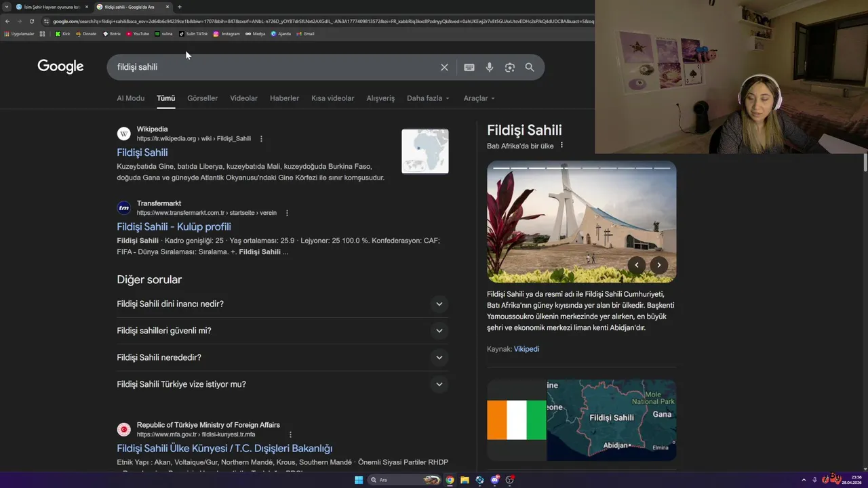The height and width of the screenshot is (488, 868).
Task: Open Discord from the taskbar
Action: [495, 480]
